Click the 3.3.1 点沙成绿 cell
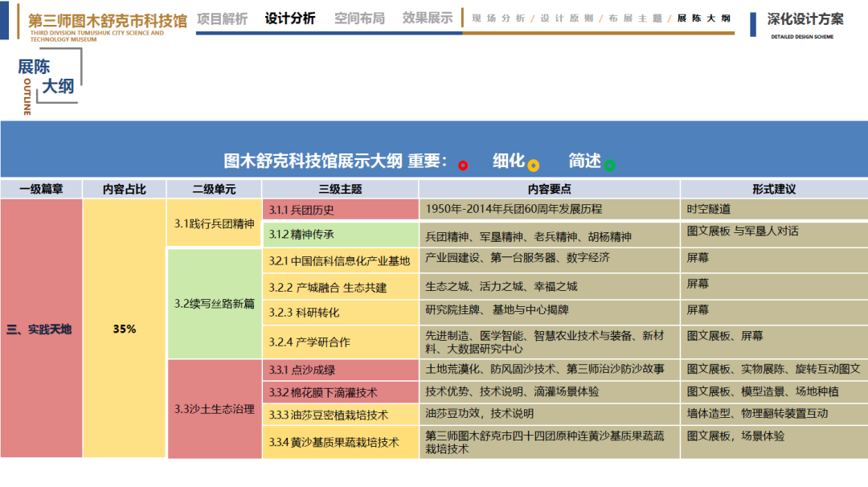The height and width of the screenshot is (487, 868). point(341,370)
